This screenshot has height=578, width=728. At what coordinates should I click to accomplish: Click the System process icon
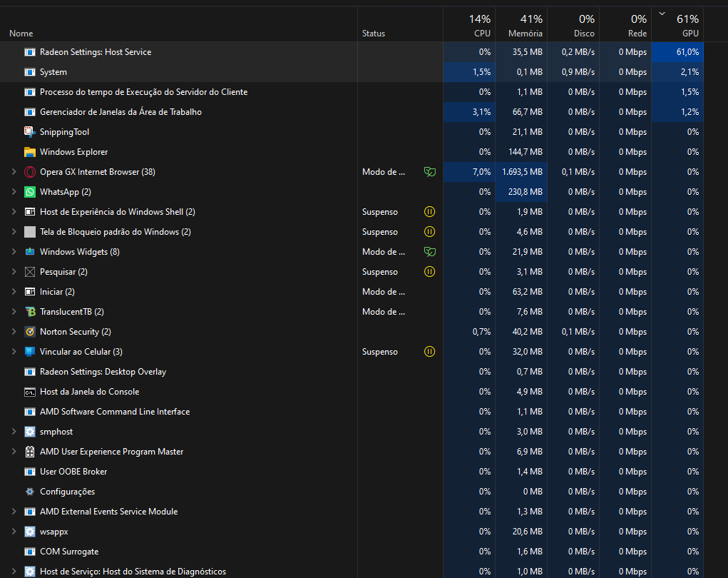click(x=30, y=72)
